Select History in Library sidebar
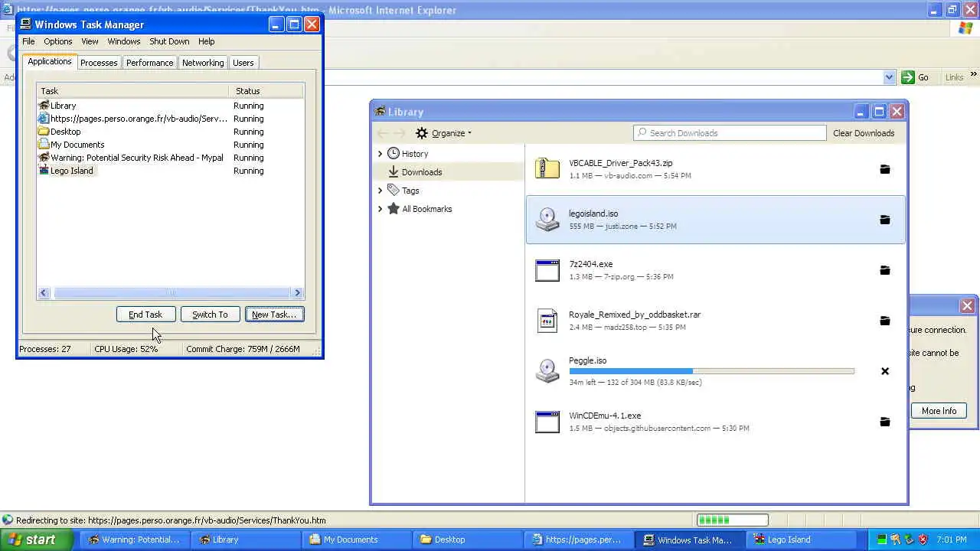The width and height of the screenshot is (980, 551). pos(448,154)
